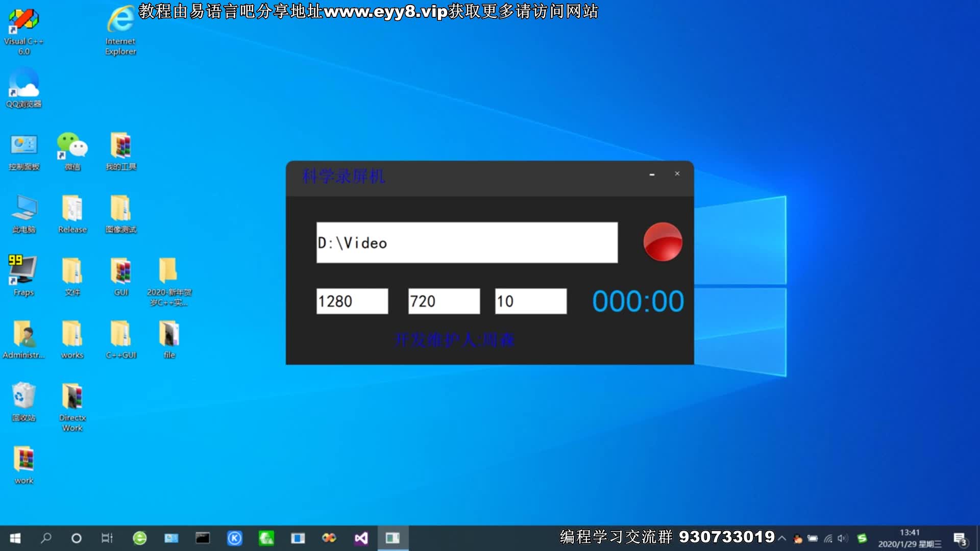980x551 pixels.
Task: Open the notification center icon
Action: pyautogui.click(x=960, y=539)
